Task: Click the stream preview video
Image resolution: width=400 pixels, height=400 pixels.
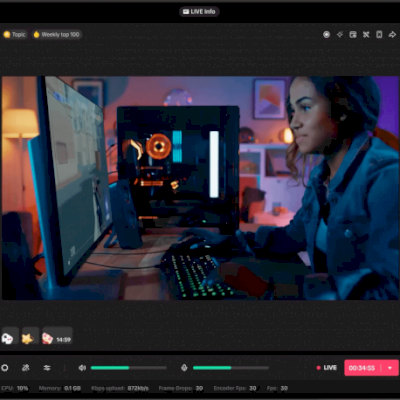Action: [x=200, y=188]
